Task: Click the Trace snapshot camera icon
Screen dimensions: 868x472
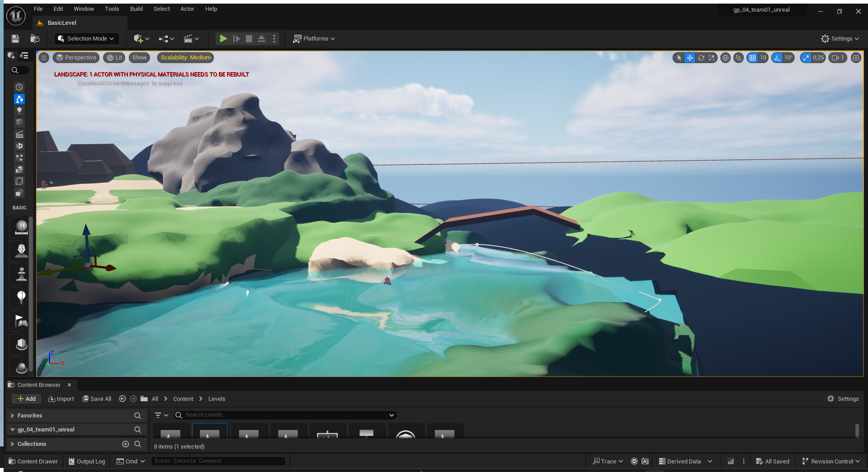Action: pyautogui.click(x=645, y=461)
